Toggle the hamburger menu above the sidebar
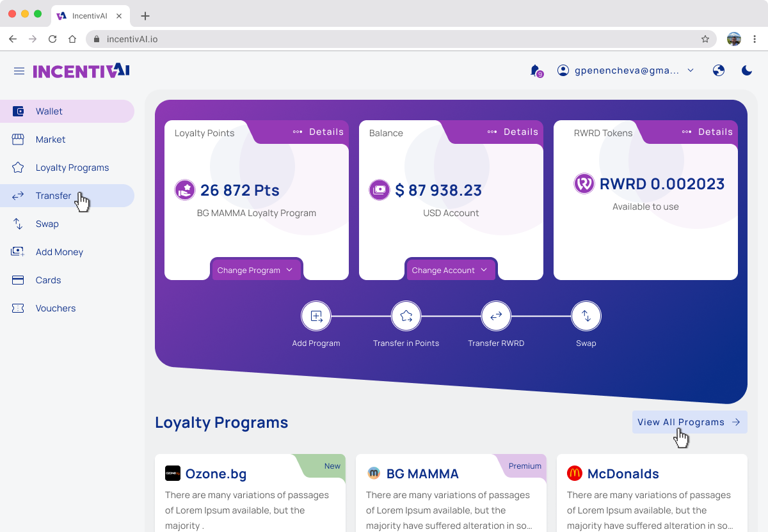The image size is (768, 532). click(x=19, y=70)
